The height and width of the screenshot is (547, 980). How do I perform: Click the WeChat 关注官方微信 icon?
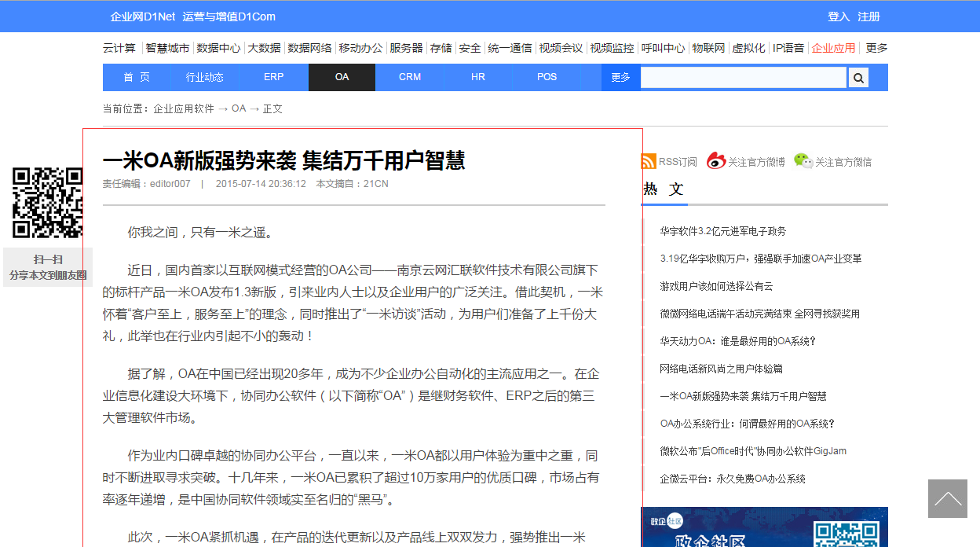[x=803, y=161]
